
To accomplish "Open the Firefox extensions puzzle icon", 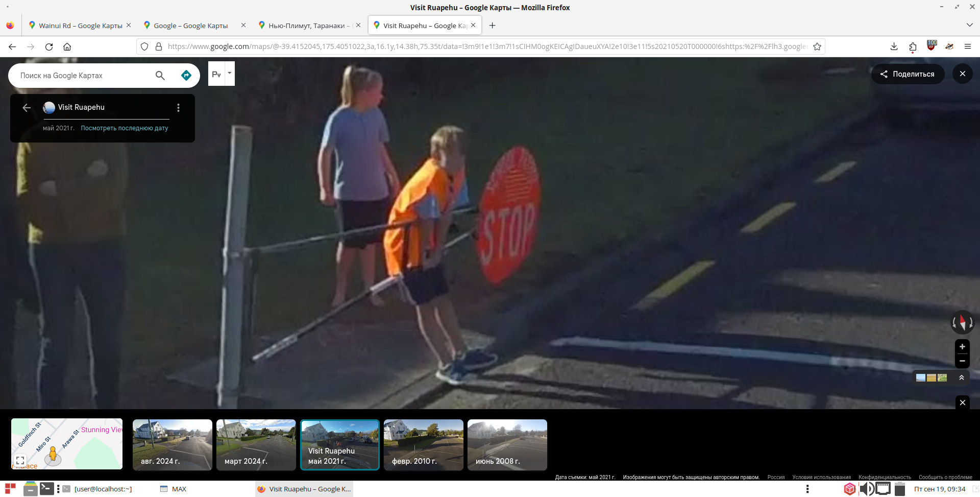I will click(913, 46).
